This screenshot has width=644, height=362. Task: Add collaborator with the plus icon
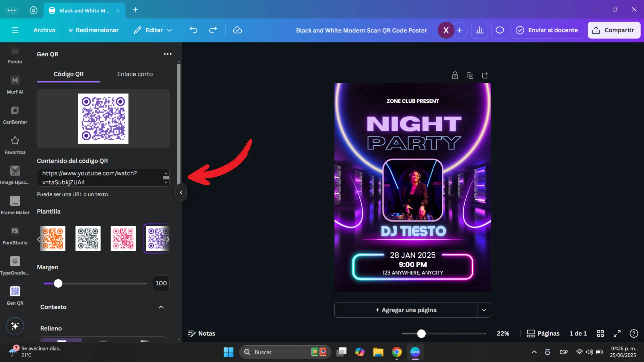pyautogui.click(x=459, y=30)
